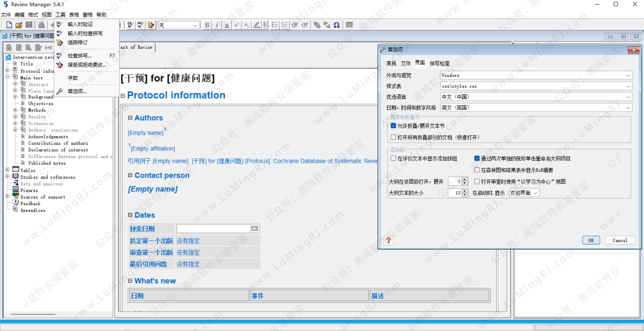Open the 外观与感觉 dropdown
The image size is (644, 331).
535,75
